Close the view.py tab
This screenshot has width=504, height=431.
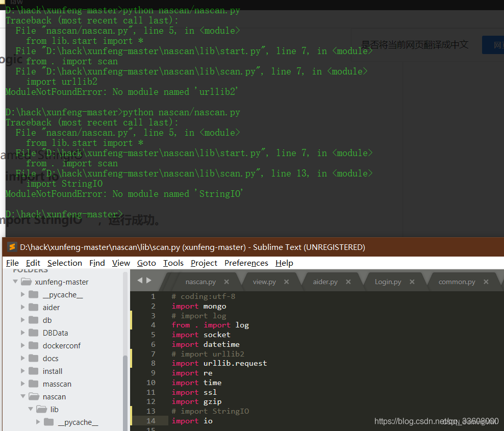(286, 282)
